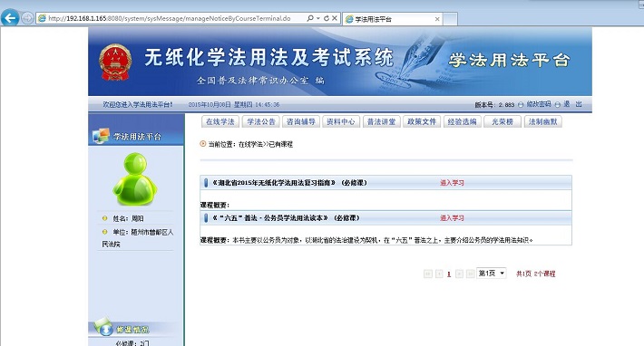
Task: Click the browser forward arrow button
Action: tap(27, 18)
